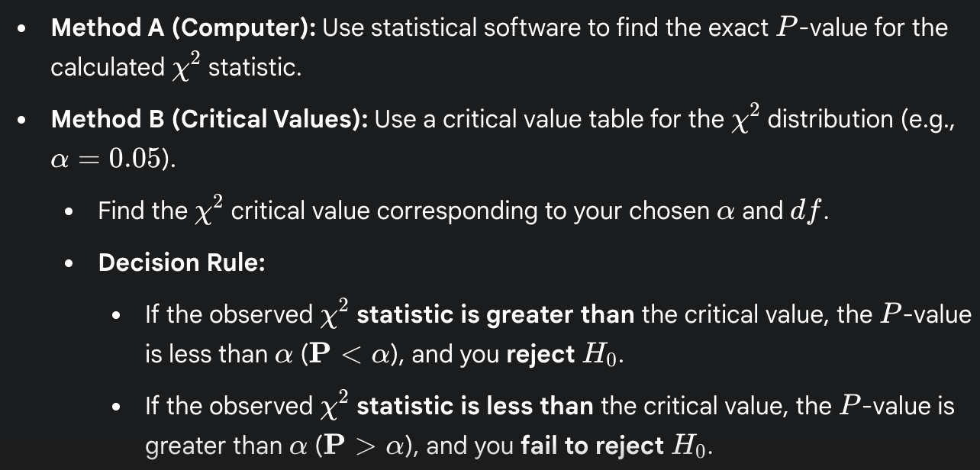Click the χ² symbol before "distribution"
The height and width of the screenshot is (470, 980).
point(742,119)
